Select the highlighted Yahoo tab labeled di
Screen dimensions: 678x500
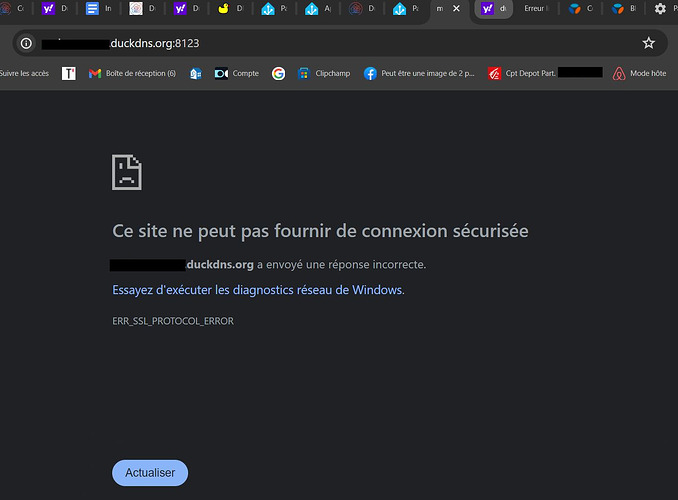[x=493, y=8]
